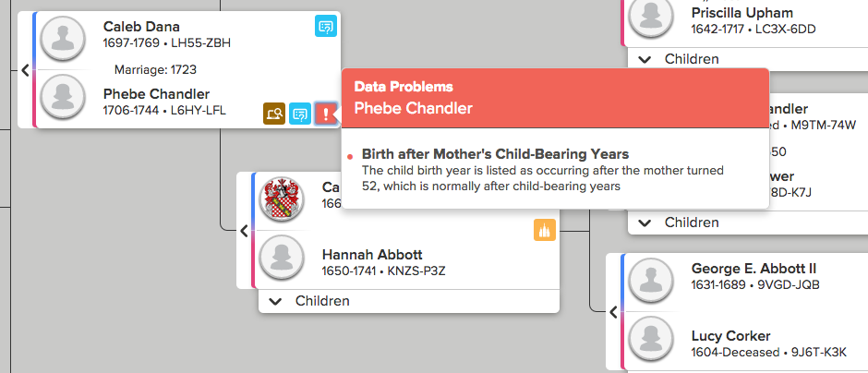Open Phebe Chandler's name link
This screenshot has width=868, height=373.
pos(156,94)
